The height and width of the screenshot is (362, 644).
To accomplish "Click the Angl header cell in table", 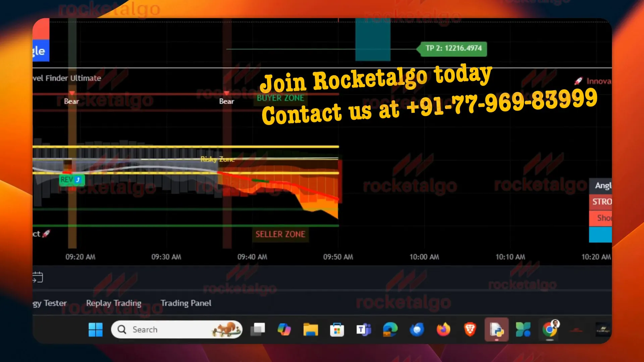I will tap(600, 186).
